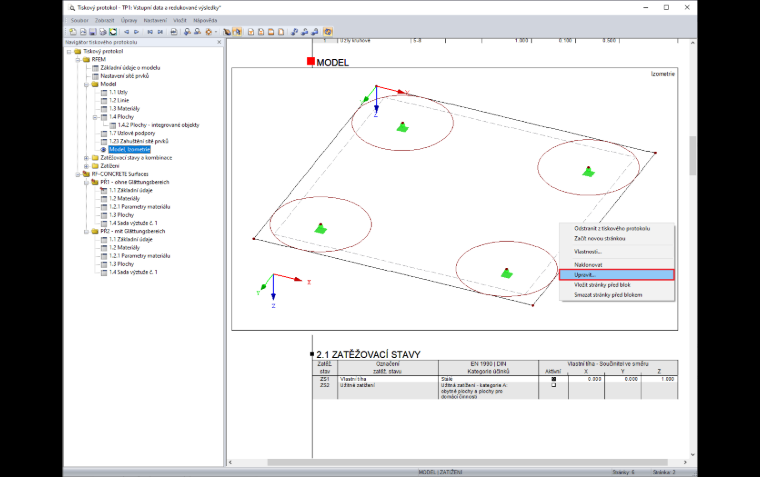Viewport: 760px width, 477px height.
Task: Select the highlighted Model, Izometrie item
Action: pyautogui.click(x=129, y=149)
